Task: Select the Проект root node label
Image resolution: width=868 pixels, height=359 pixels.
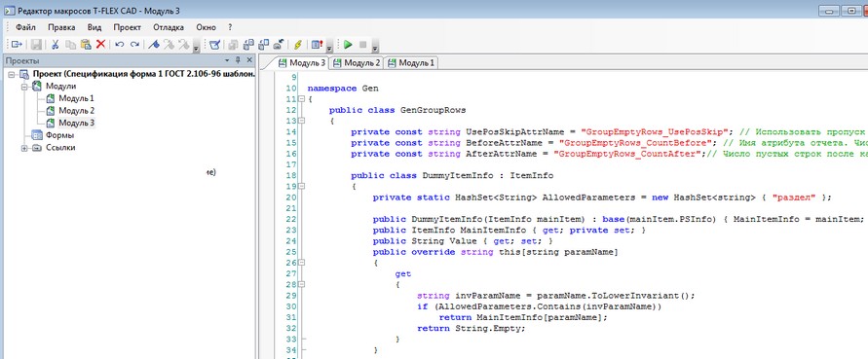Action: tap(144, 74)
